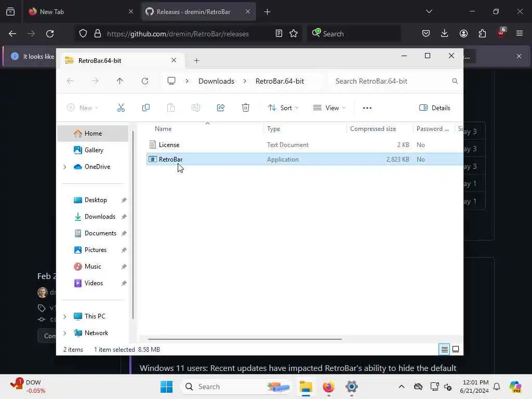Open Firefox downloads panel
Viewport: 532px width, 399px height.
(445, 33)
